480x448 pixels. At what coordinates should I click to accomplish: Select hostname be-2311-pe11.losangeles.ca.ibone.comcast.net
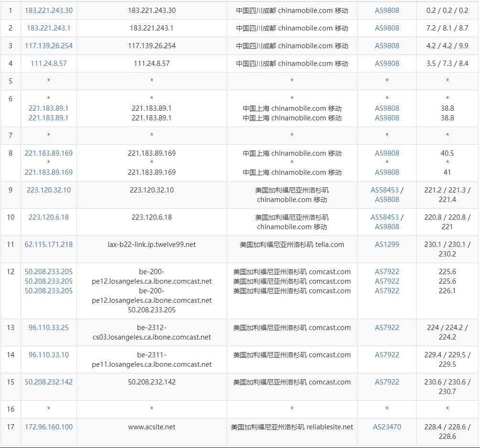click(152, 360)
